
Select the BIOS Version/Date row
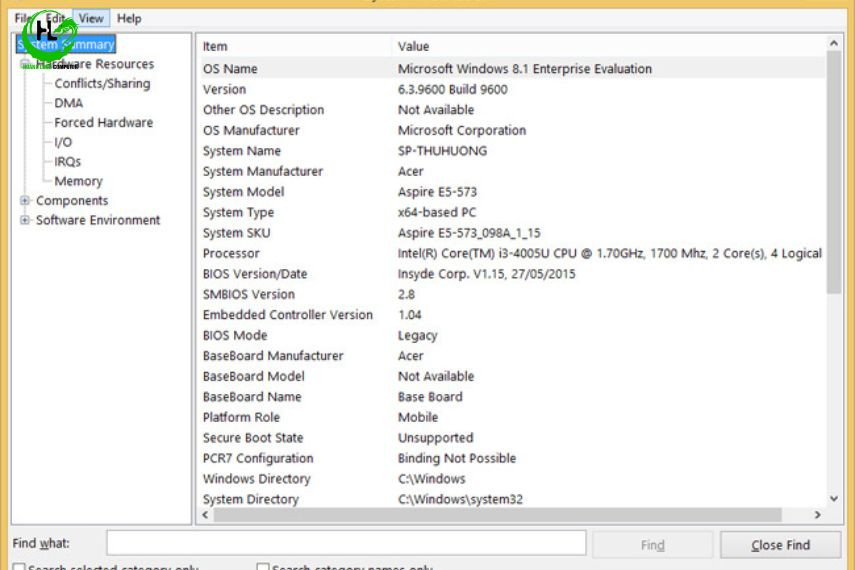click(511, 274)
